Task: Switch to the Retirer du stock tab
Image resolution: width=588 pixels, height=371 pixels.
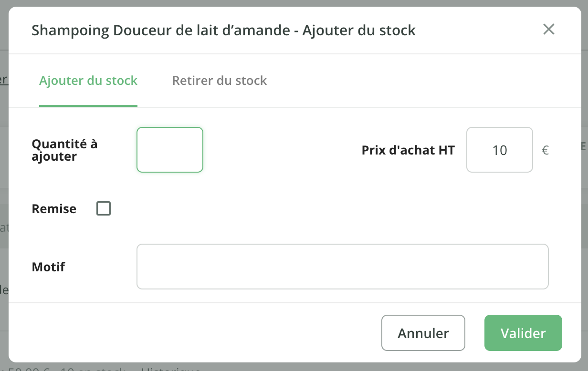Action: coord(219,81)
